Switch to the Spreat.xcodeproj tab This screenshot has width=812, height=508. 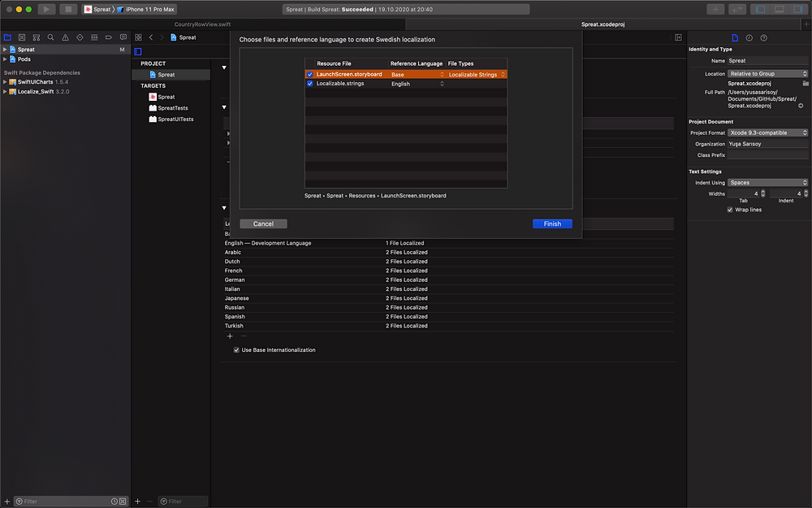603,24
